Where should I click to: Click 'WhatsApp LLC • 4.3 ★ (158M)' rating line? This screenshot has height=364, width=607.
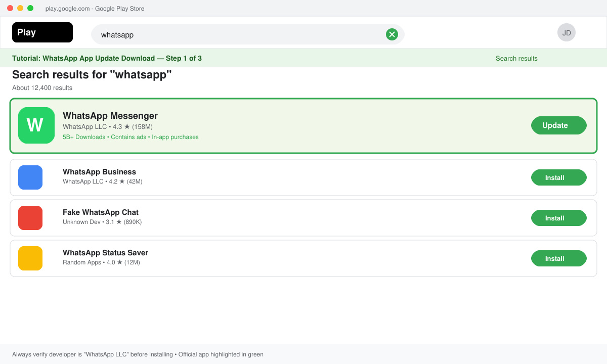tap(108, 127)
